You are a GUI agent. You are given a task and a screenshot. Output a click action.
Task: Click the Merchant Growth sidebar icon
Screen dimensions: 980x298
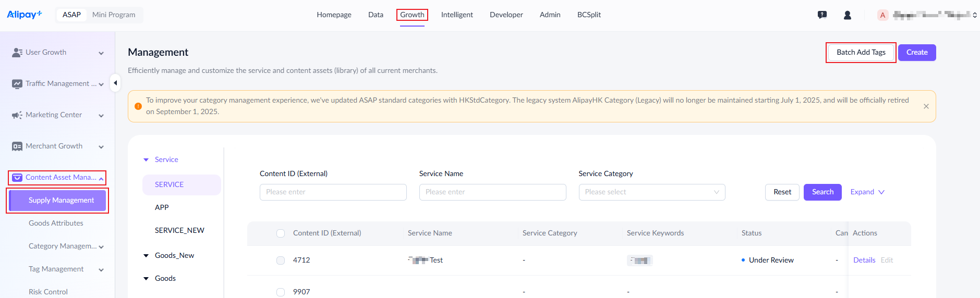(x=17, y=146)
